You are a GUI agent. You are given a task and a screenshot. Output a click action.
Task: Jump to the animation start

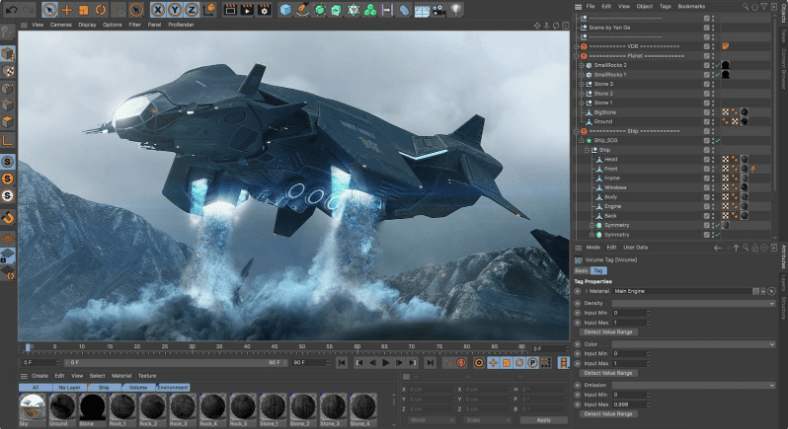pyautogui.click(x=342, y=363)
